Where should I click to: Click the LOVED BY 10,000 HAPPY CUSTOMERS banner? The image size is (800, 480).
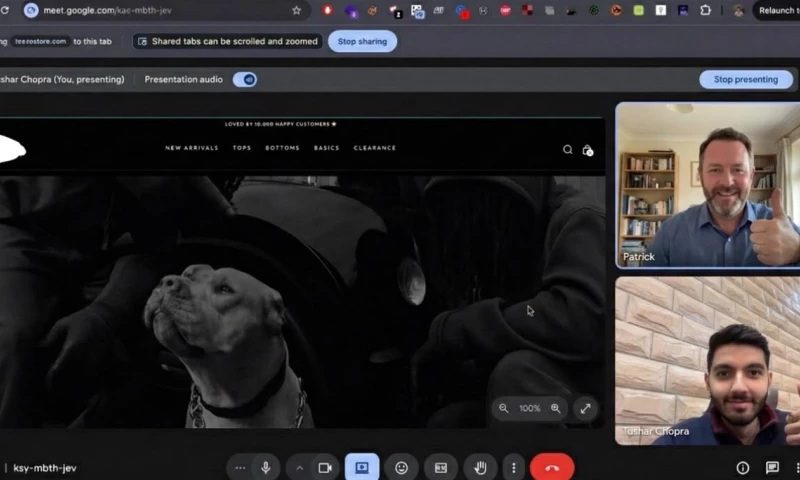(x=281, y=124)
